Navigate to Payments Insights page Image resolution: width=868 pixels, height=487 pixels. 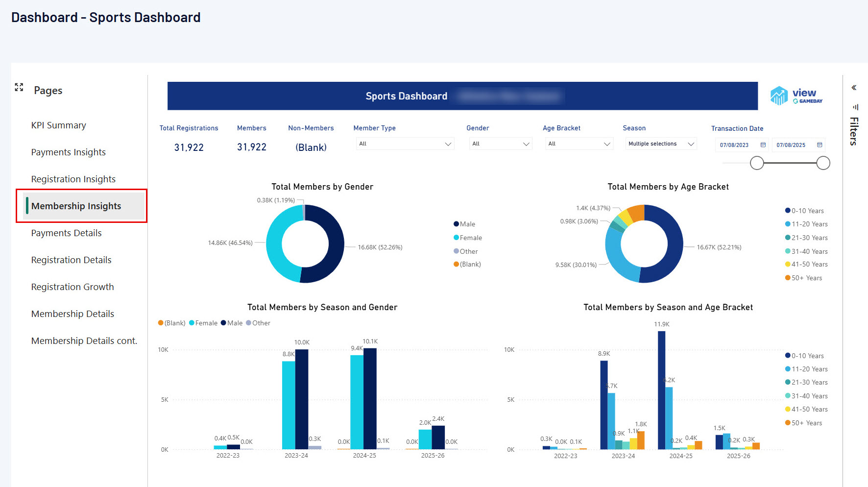69,152
